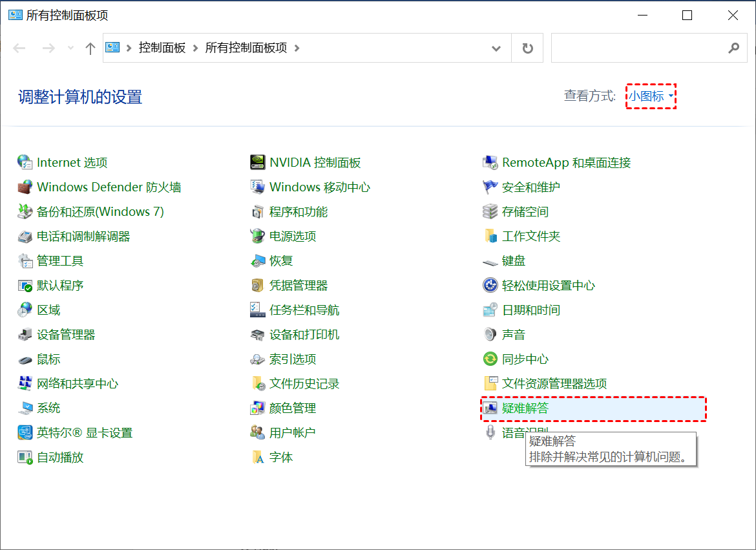
Task: Open the 语音识别 microphone icon
Action: tap(490, 433)
